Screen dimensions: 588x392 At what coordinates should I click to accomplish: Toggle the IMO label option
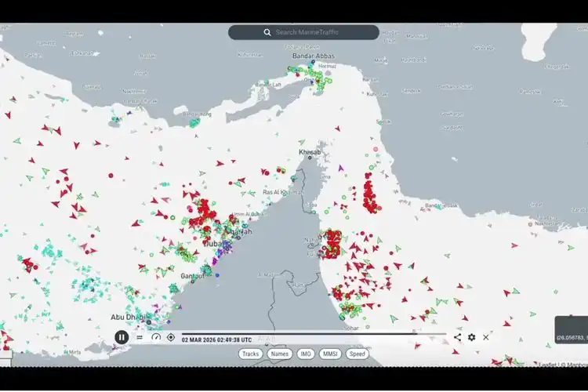tap(305, 354)
